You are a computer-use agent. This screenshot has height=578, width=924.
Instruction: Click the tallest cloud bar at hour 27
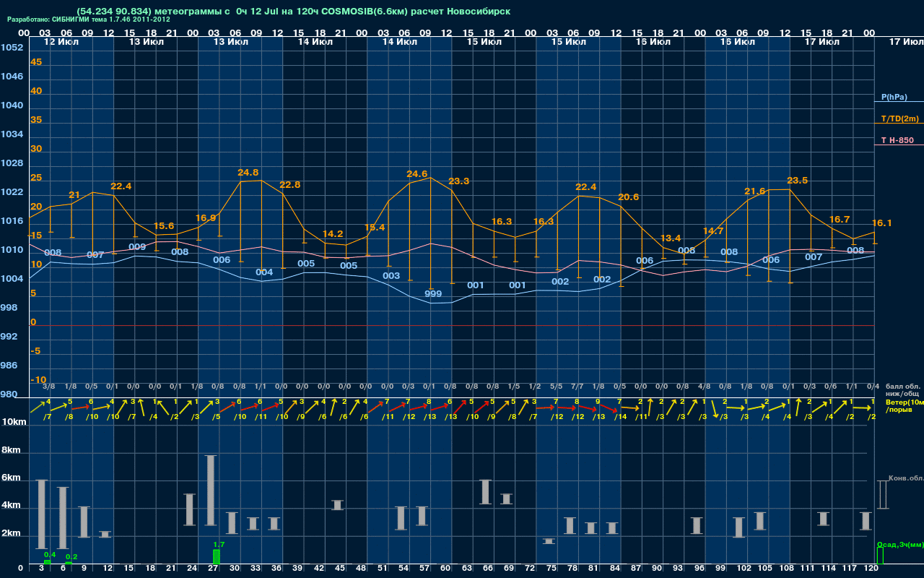point(212,491)
